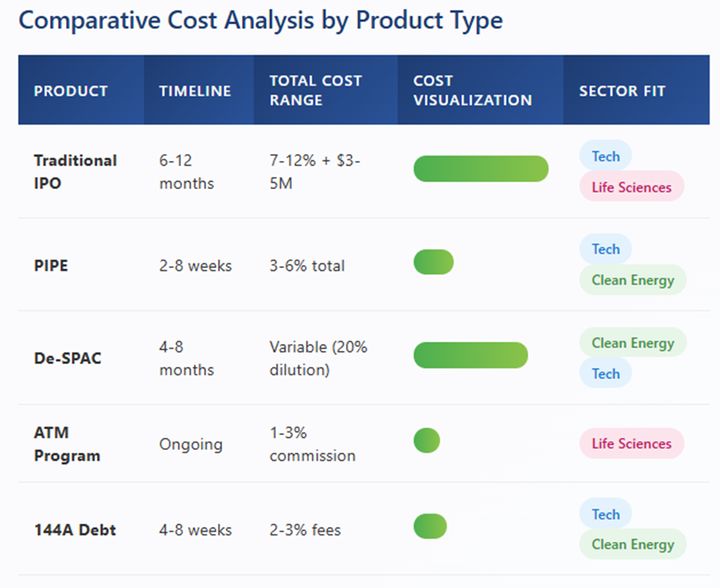720x588 pixels.
Task: Click the Traditional IPO green cost bar
Action: 481,168
